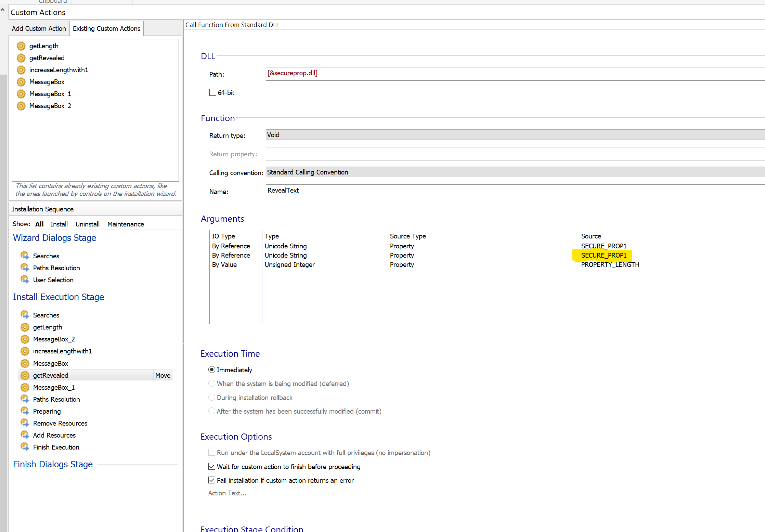The width and height of the screenshot is (765, 532).
Task: Click the MessageBox gear icon in Install Execution Stage
Action: point(25,363)
